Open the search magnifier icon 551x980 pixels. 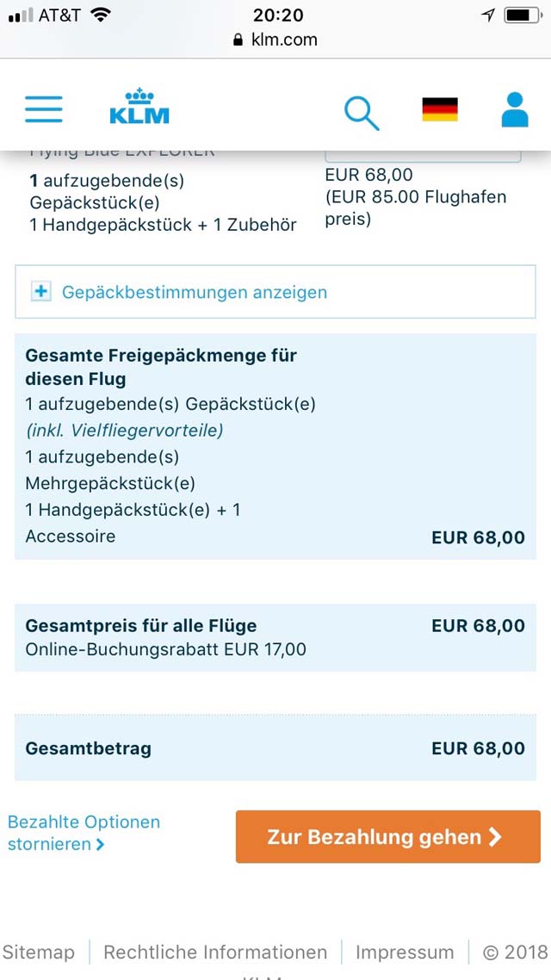pyautogui.click(x=362, y=113)
